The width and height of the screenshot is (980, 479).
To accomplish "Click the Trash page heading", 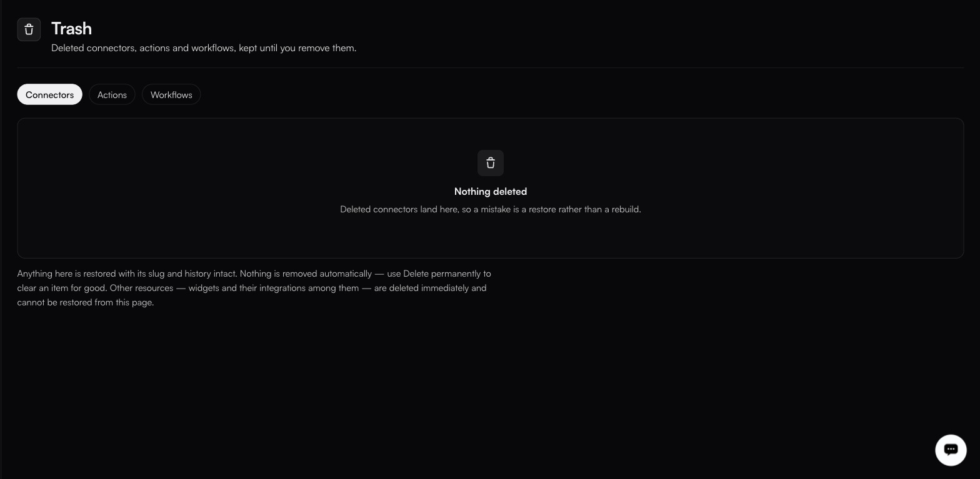I will tap(71, 29).
